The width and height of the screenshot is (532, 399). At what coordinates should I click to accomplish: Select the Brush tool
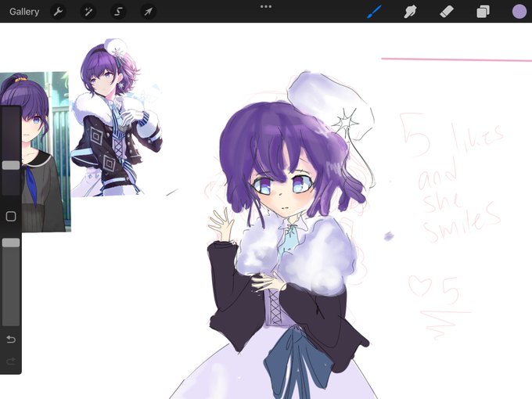point(374,12)
